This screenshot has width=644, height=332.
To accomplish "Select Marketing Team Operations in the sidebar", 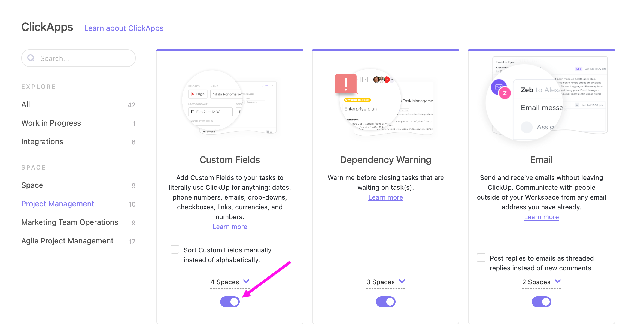I will [69, 222].
